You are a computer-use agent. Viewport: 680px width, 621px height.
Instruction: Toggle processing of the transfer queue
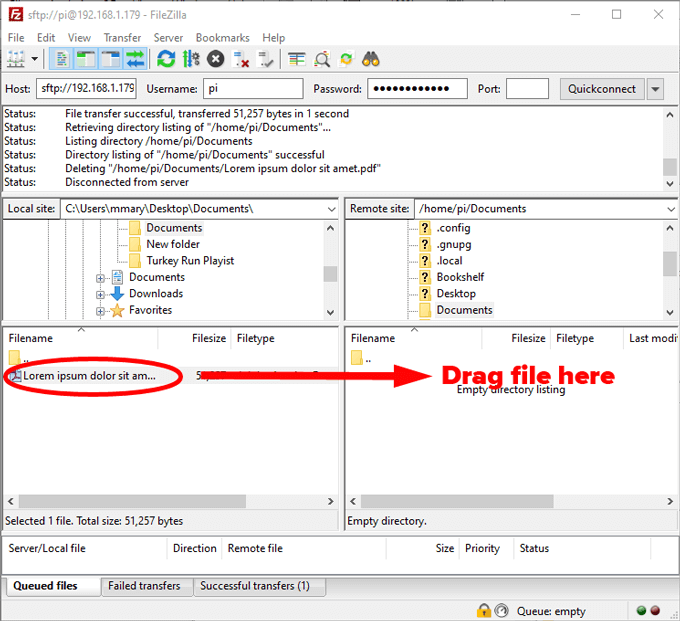[x=191, y=59]
